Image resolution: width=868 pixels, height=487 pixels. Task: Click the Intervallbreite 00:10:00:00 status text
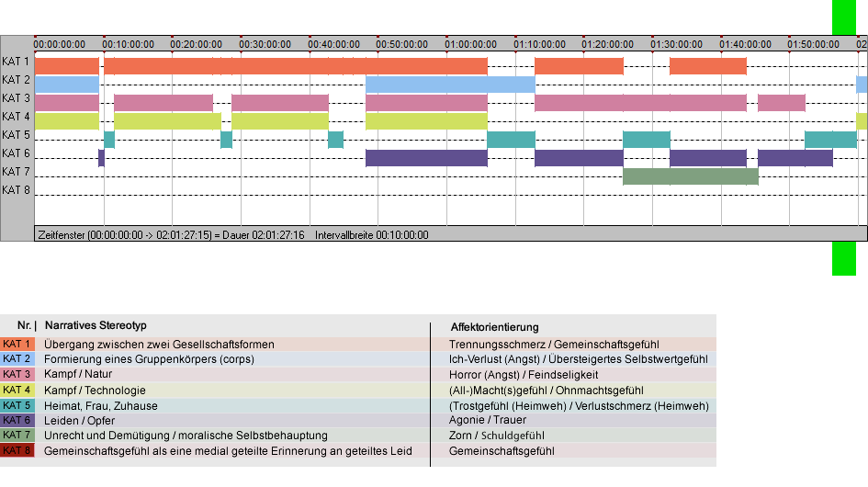coord(372,235)
